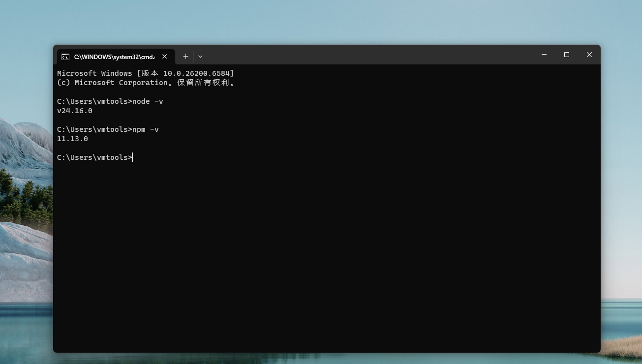Minimize the terminal window
Screen dimensions: 642x364
tap(544, 55)
